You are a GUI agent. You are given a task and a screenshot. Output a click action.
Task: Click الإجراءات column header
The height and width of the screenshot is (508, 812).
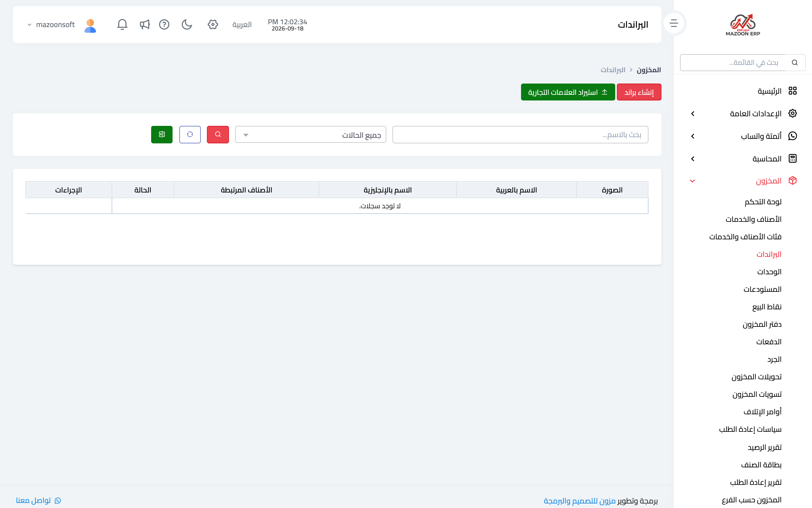coord(69,190)
